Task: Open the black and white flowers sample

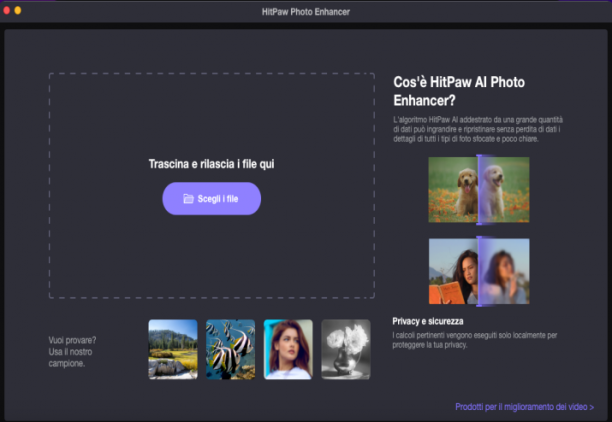Action: click(346, 349)
